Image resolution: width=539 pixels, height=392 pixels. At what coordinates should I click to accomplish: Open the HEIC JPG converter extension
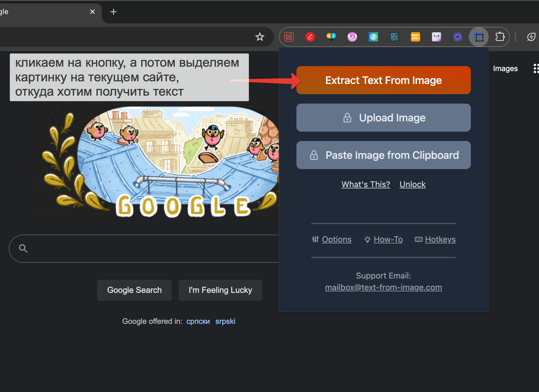[x=415, y=37]
